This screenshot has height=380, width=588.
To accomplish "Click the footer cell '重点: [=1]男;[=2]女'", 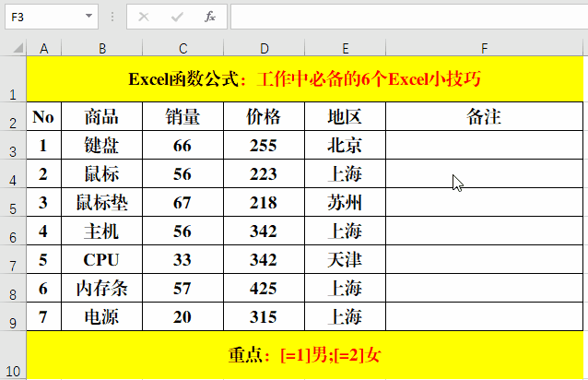I will 305,355.
